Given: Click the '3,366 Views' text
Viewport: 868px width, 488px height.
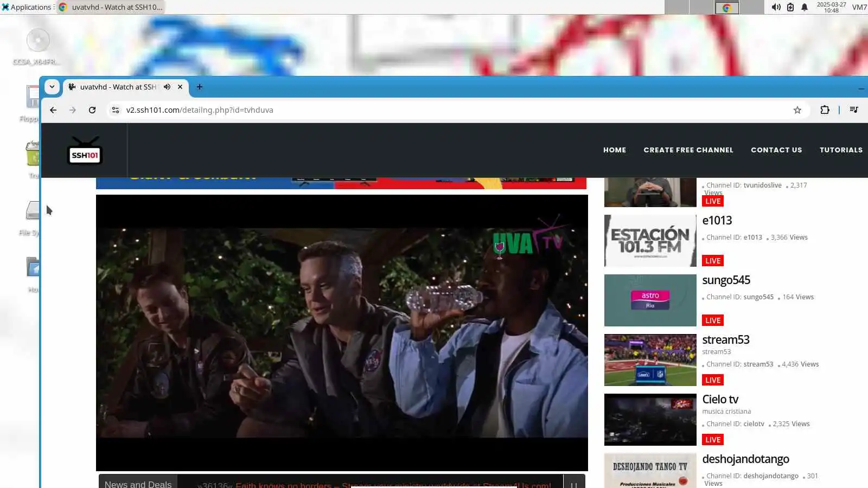Looking at the screenshot, I should click(789, 237).
